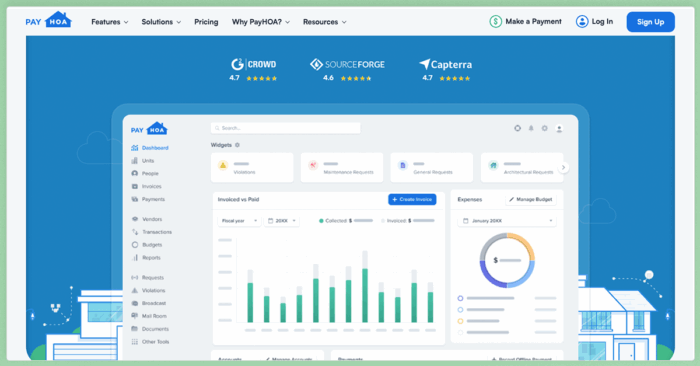Image resolution: width=700 pixels, height=366 pixels.
Task: Open the 20XX year dropdown
Action: tap(282, 221)
